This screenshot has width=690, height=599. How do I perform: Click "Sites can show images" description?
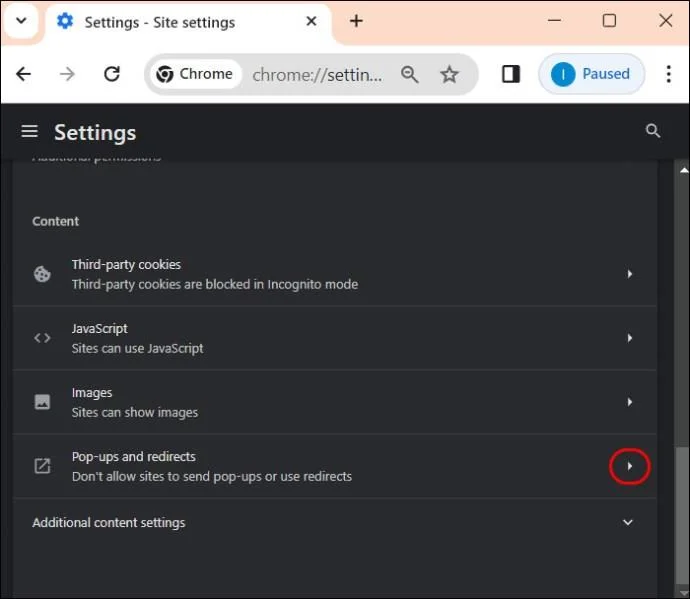point(135,412)
